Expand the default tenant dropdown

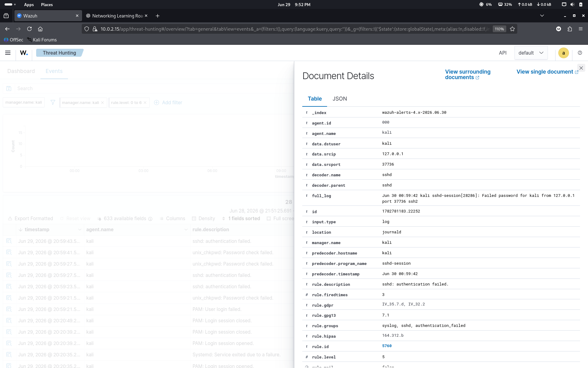click(531, 53)
